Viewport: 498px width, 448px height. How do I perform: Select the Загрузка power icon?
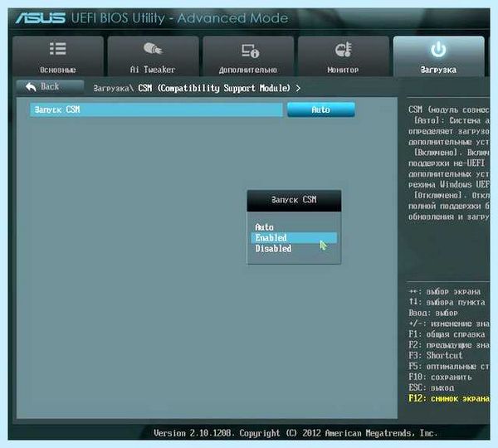click(x=438, y=50)
